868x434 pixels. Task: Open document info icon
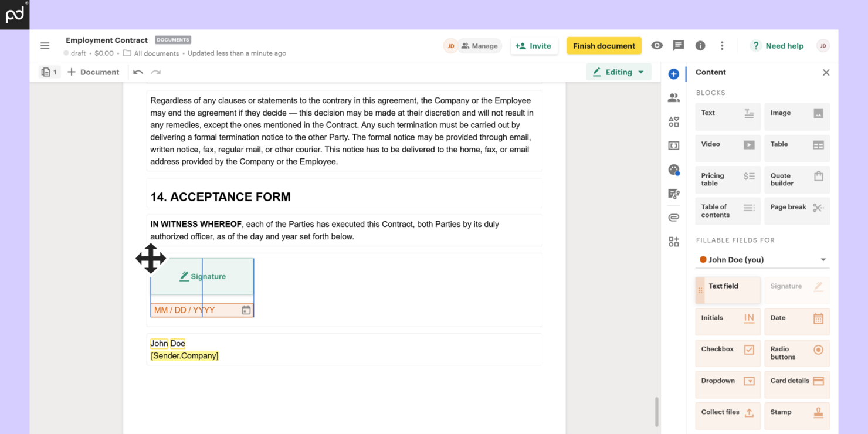700,46
